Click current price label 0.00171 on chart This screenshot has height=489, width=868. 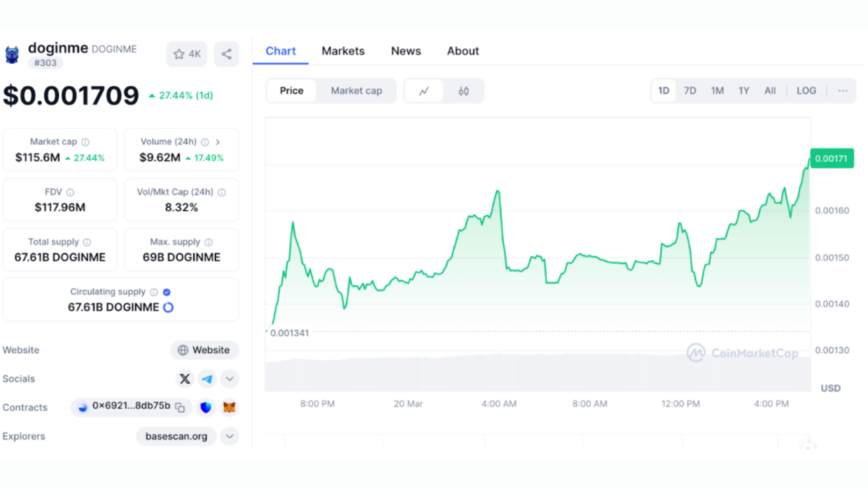[832, 158]
